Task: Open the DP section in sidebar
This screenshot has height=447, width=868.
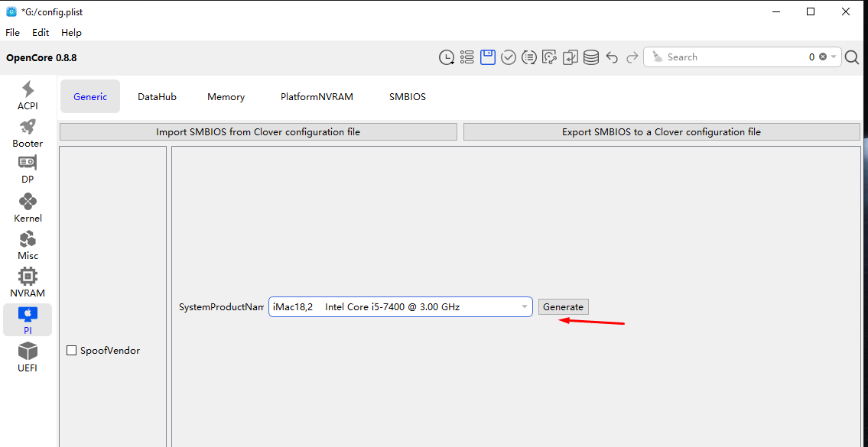Action: (x=28, y=170)
